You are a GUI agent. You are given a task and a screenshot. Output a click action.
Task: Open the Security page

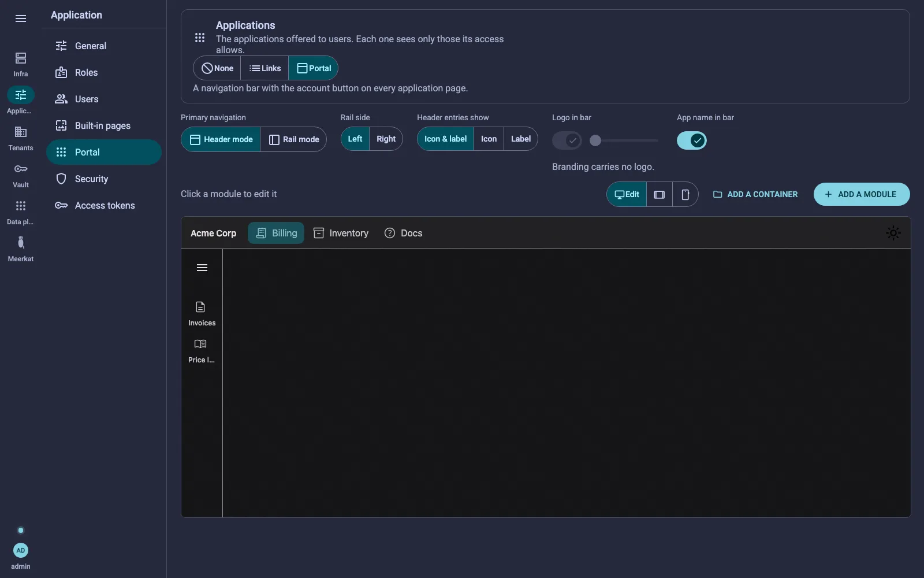104,179
